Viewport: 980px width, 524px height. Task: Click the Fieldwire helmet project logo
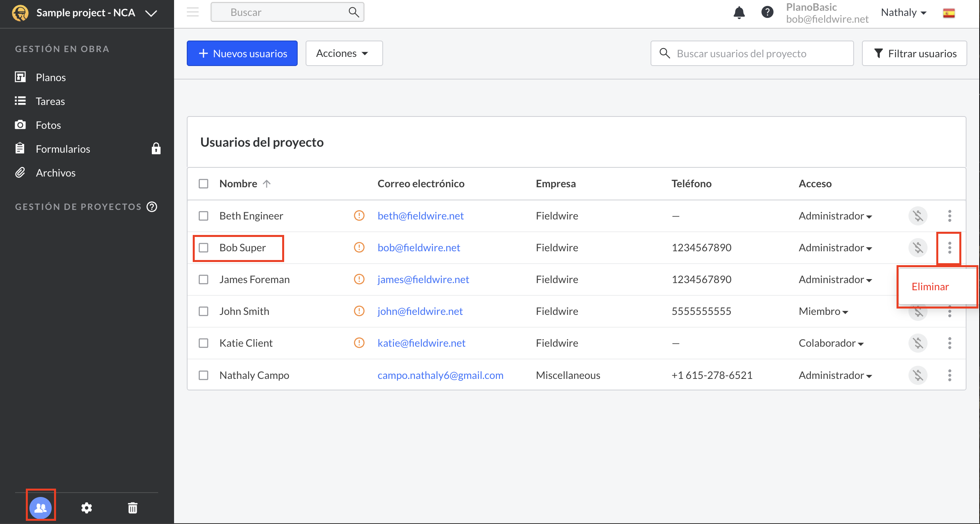click(x=20, y=13)
